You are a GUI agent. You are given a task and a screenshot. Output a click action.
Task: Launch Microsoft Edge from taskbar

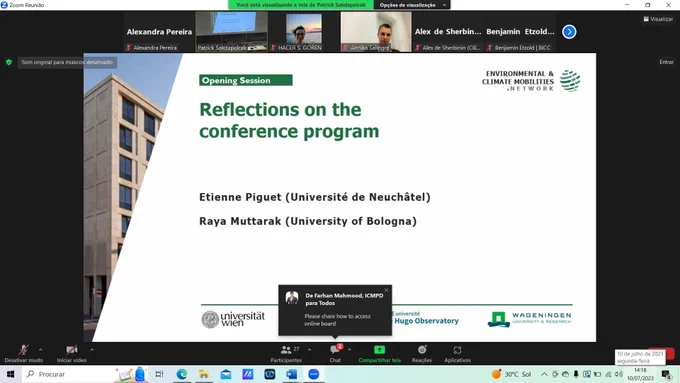coord(182,374)
